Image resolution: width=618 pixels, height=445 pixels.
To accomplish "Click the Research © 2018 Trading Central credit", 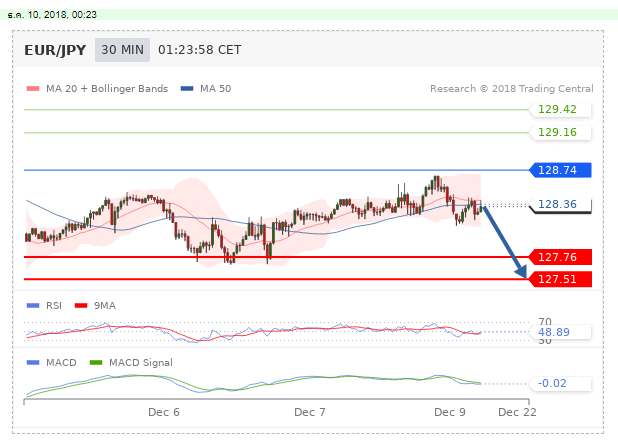I will click(x=512, y=89).
